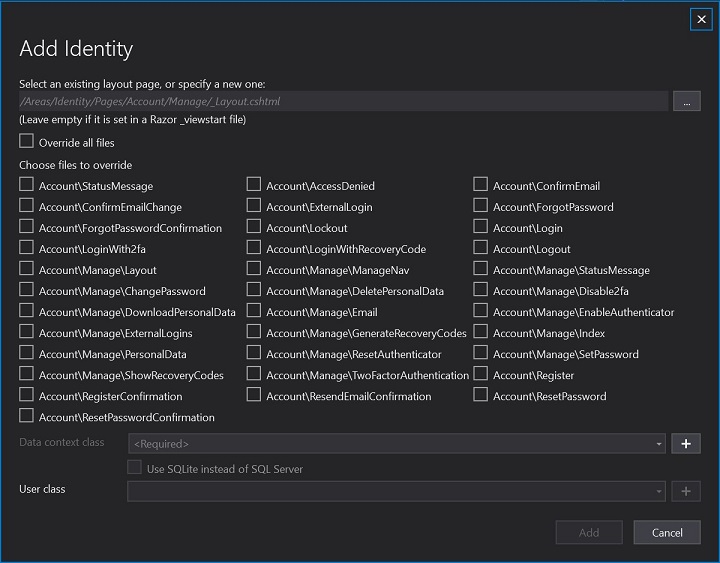Toggle Account\Manage\EnableAuthenticator
720x563 pixels.
pyautogui.click(x=480, y=310)
